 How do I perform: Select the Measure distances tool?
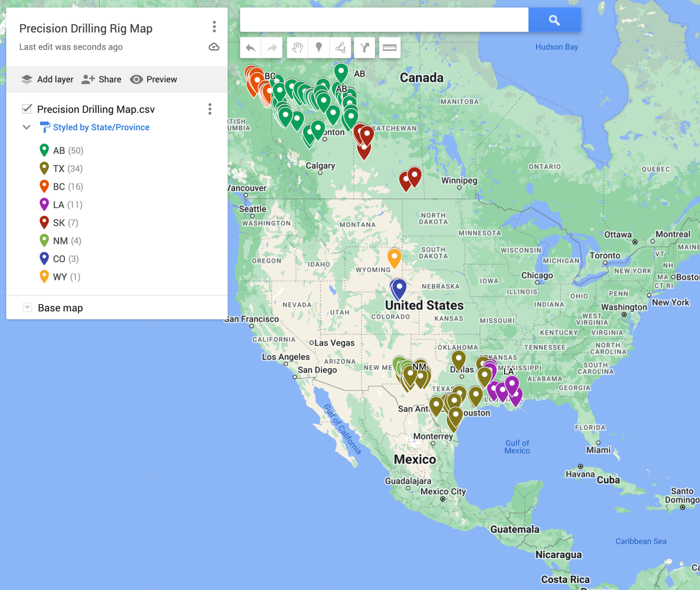click(390, 48)
